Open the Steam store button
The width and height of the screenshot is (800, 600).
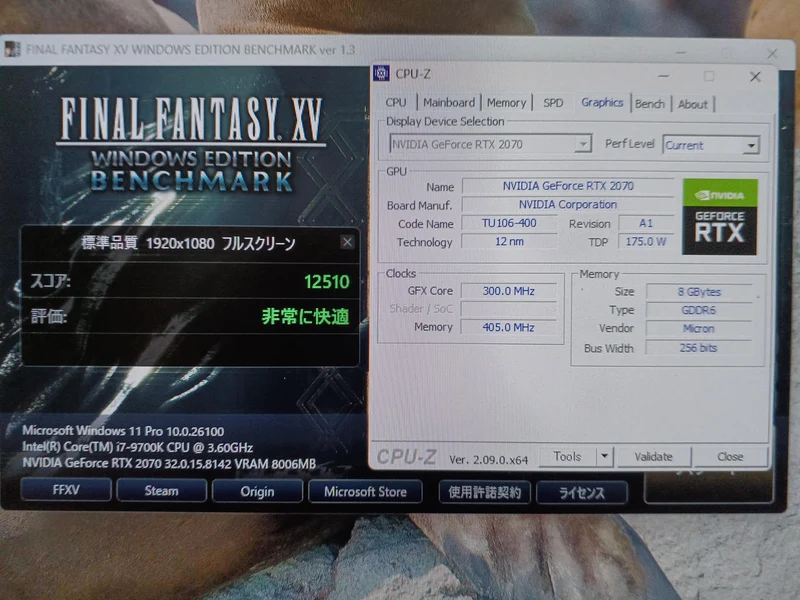(161, 491)
